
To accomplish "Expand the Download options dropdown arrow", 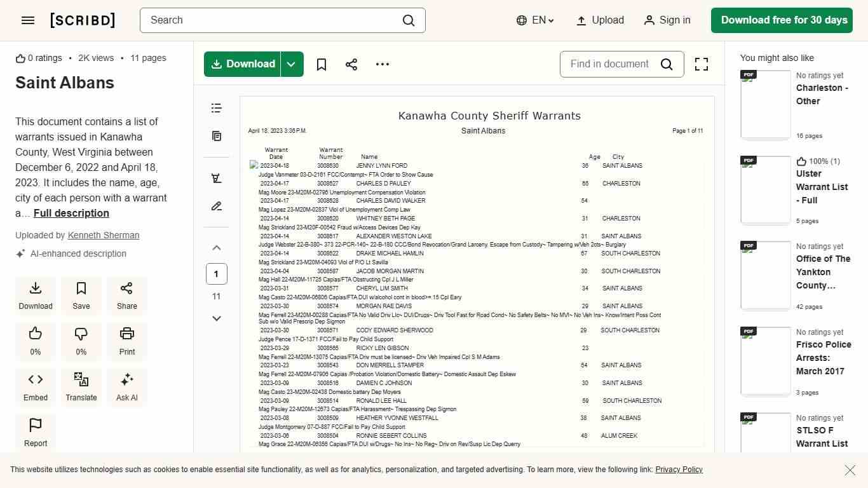I will (x=291, y=64).
